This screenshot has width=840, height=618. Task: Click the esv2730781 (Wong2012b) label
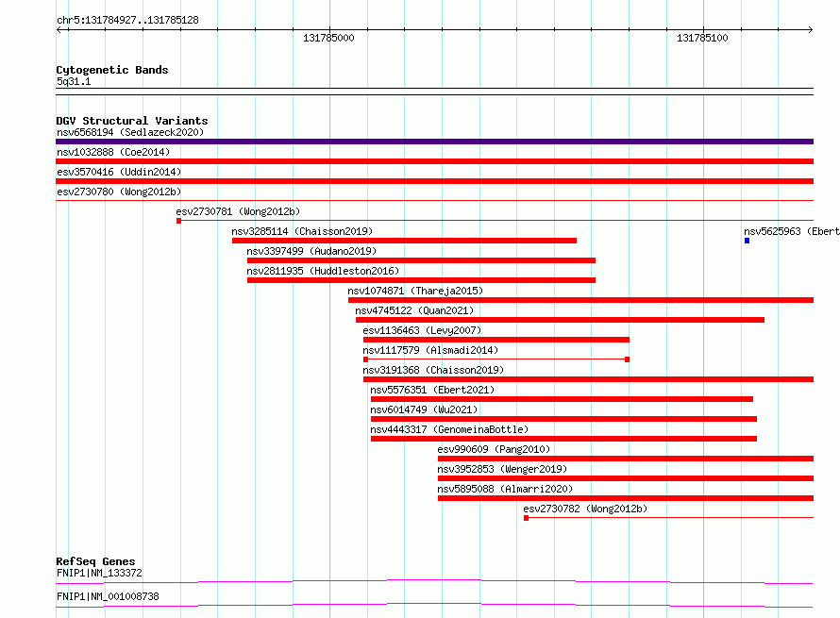238,211
